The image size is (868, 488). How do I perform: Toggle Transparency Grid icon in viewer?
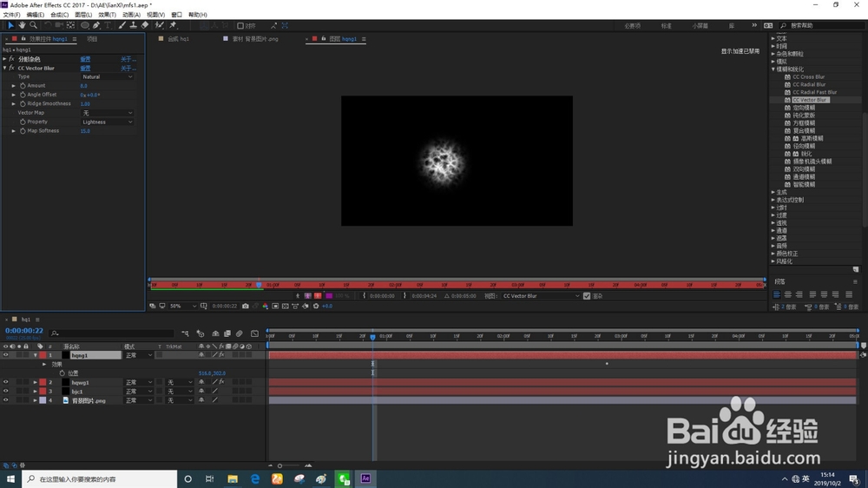(x=285, y=306)
